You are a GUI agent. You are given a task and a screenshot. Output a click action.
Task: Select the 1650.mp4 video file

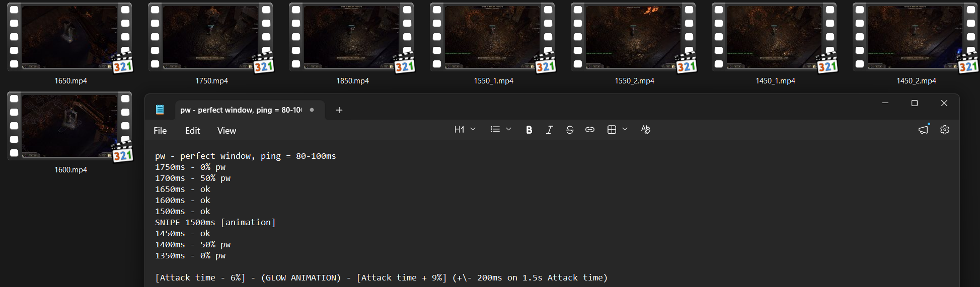(x=70, y=44)
